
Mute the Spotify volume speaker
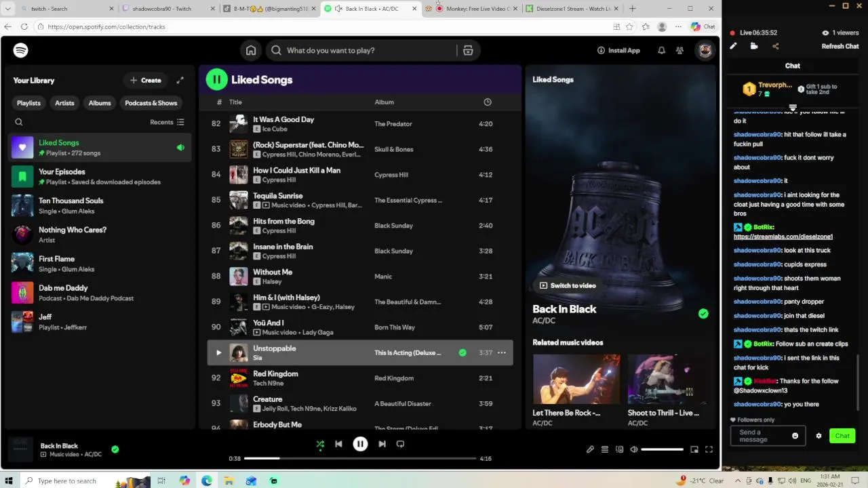(x=634, y=449)
